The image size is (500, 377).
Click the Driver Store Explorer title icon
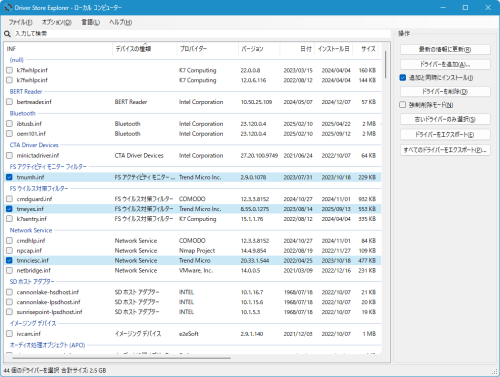(8, 7)
